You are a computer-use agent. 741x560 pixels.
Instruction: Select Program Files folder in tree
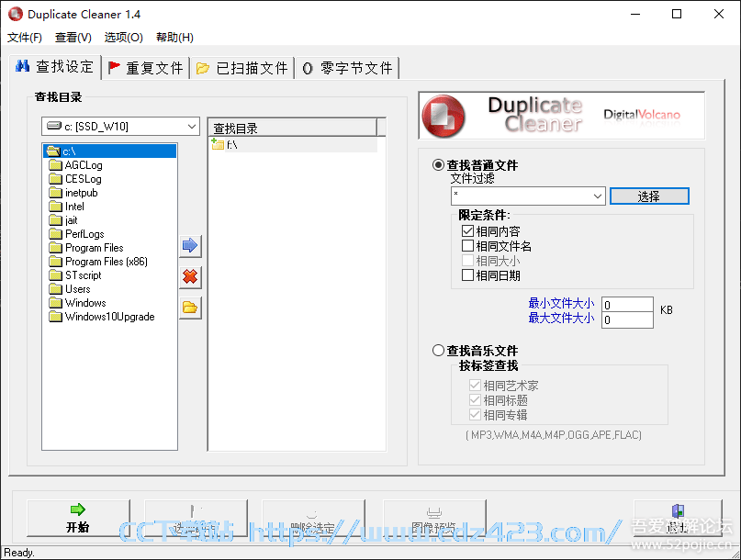(94, 248)
